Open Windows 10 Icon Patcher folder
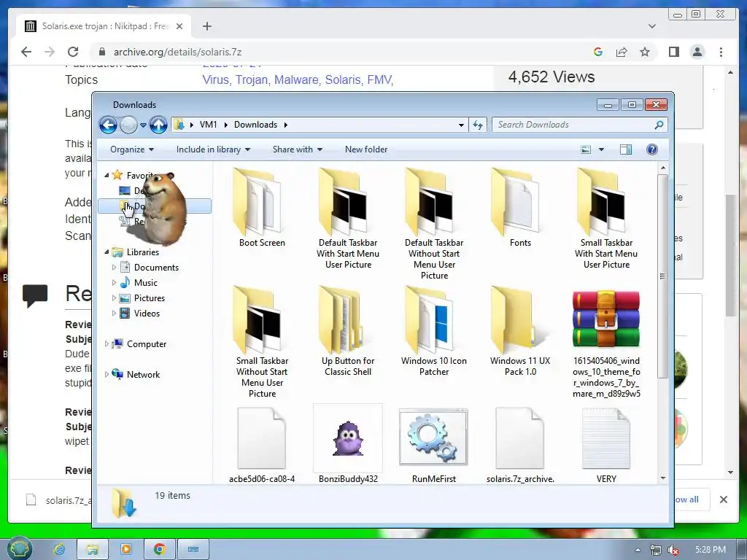The image size is (747, 560). (x=434, y=330)
